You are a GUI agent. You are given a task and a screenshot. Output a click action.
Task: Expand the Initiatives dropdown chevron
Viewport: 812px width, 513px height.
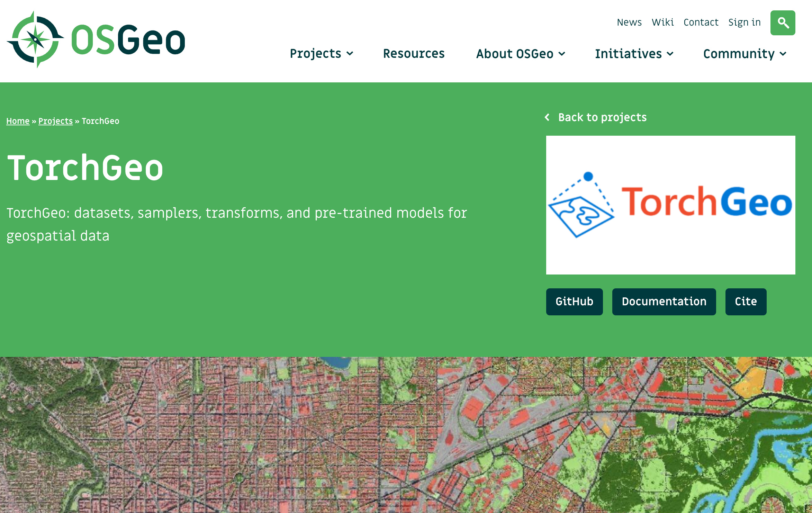670,54
